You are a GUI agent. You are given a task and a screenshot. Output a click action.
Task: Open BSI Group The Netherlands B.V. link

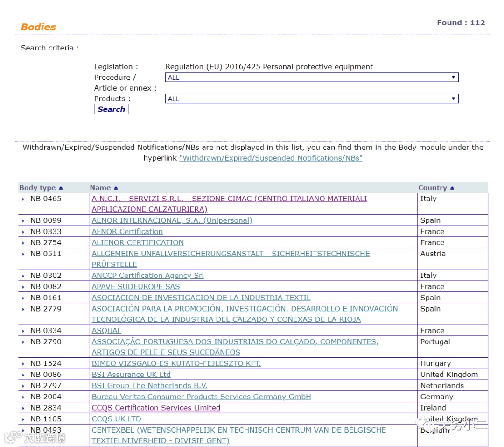pyautogui.click(x=149, y=385)
